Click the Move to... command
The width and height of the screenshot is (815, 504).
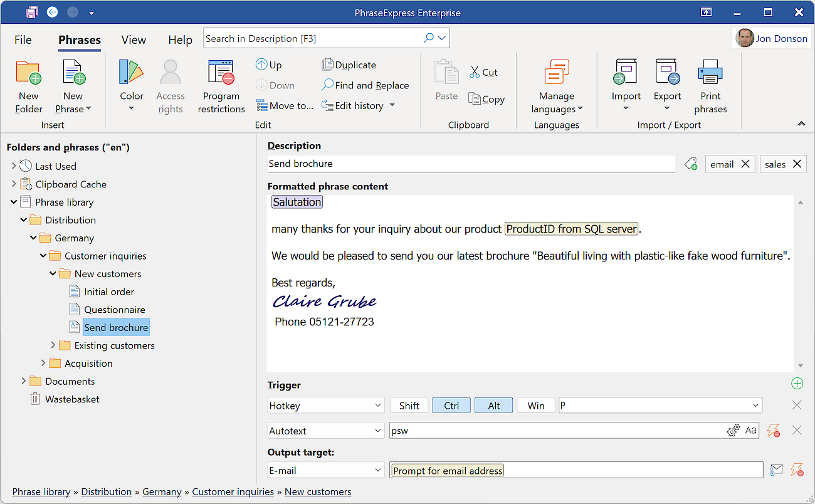284,105
